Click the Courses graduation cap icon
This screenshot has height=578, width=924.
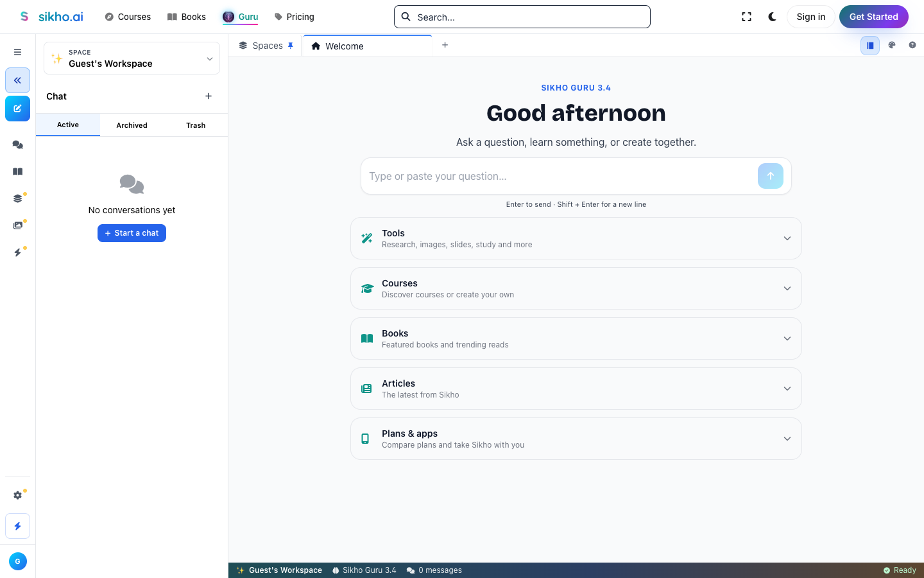(367, 288)
